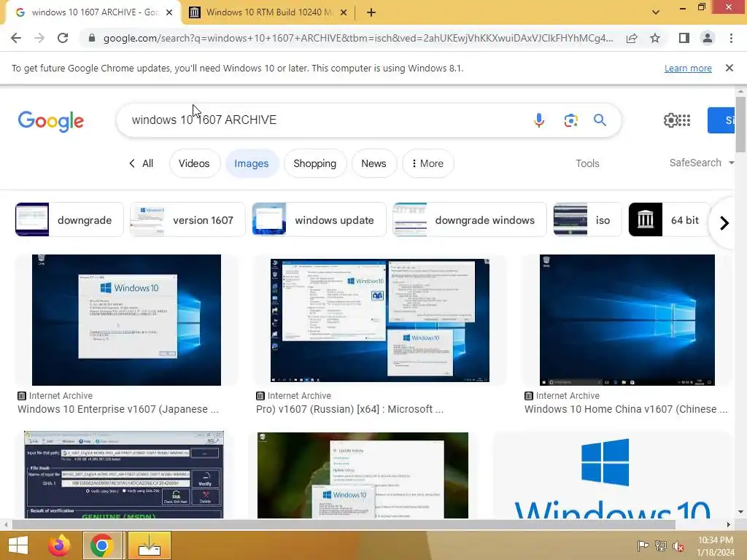Click the padlock site info icon

coord(91,38)
